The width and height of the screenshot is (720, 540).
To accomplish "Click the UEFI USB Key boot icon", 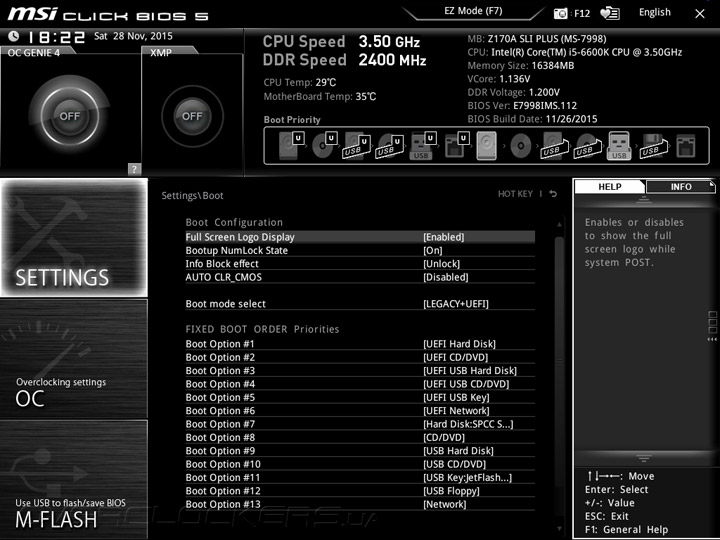I will pyautogui.click(x=423, y=146).
